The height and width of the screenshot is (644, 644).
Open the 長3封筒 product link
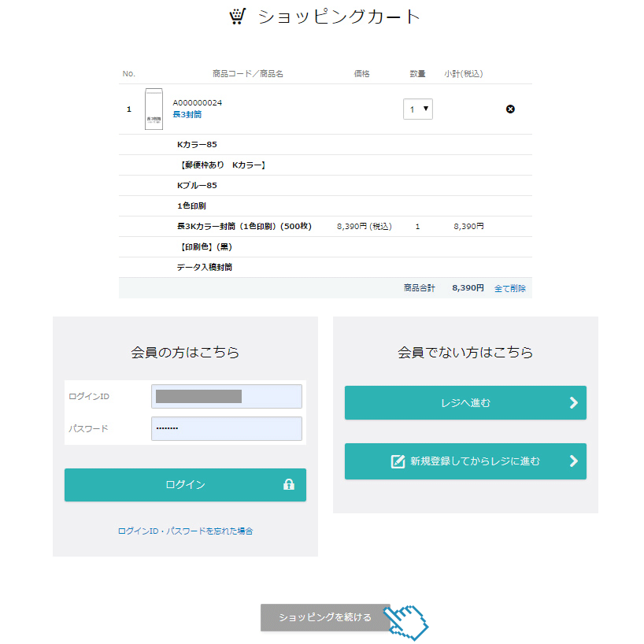point(187,115)
